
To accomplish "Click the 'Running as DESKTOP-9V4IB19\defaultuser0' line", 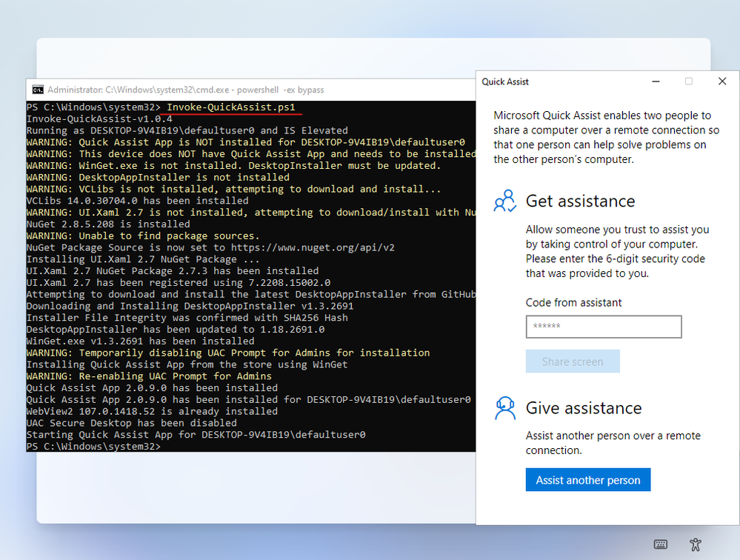I will [187, 130].
